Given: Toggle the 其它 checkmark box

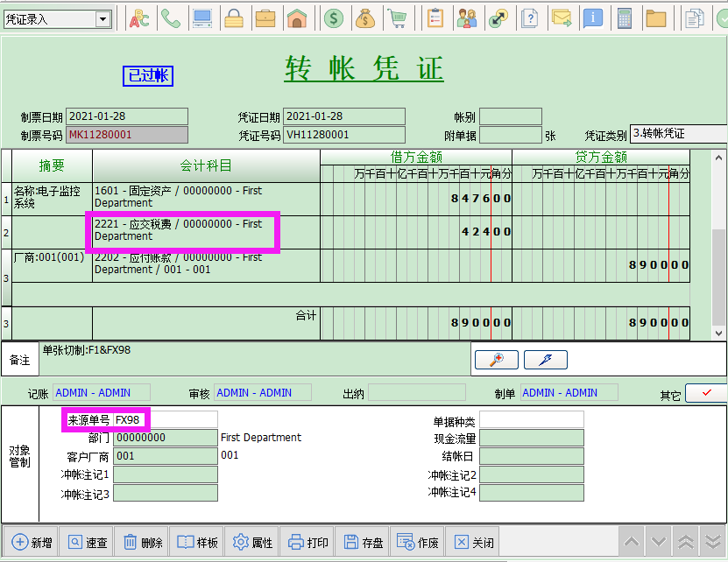Looking at the screenshot, I should [705, 393].
